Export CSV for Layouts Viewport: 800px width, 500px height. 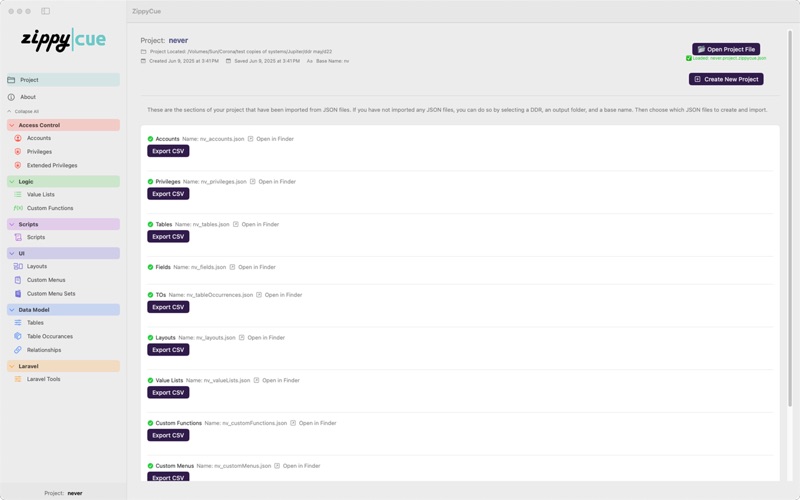[x=168, y=350]
